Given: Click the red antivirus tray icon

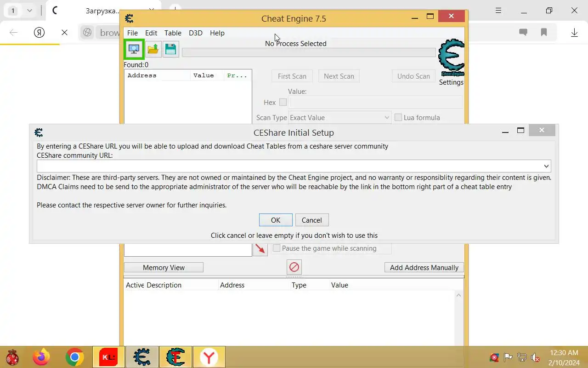Looking at the screenshot, I should coord(494,357).
